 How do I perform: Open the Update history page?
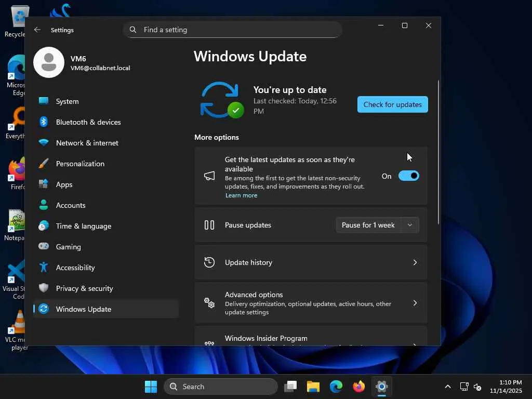point(311,262)
